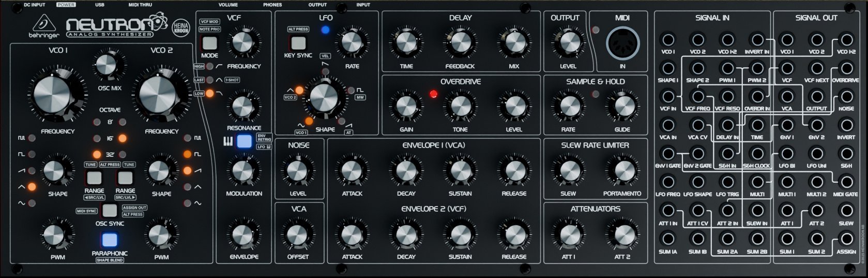Click the PWM 1 input jack

tap(727, 68)
